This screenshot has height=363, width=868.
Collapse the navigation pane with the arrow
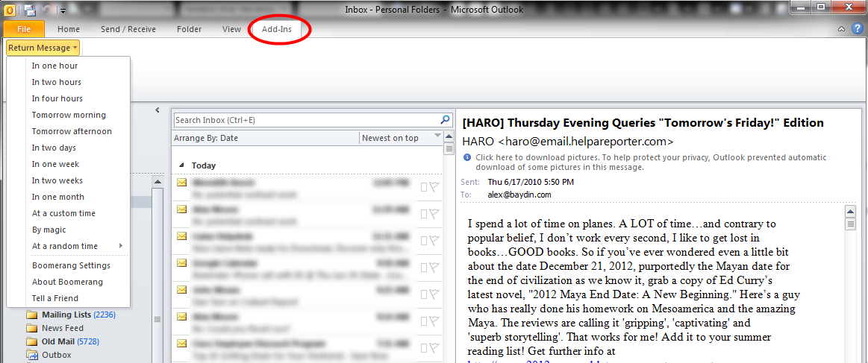point(157,110)
